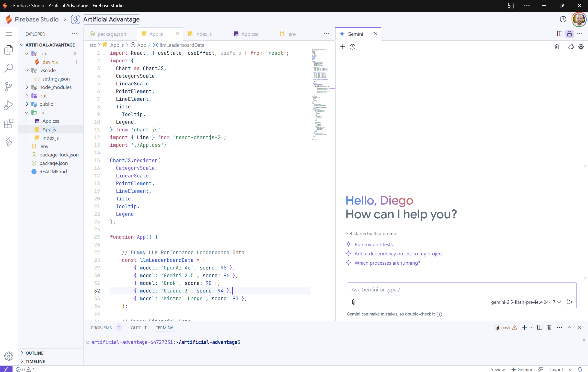This screenshot has height=372, width=588.
Task: Open the Extensions view
Action: (x=9, y=124)
